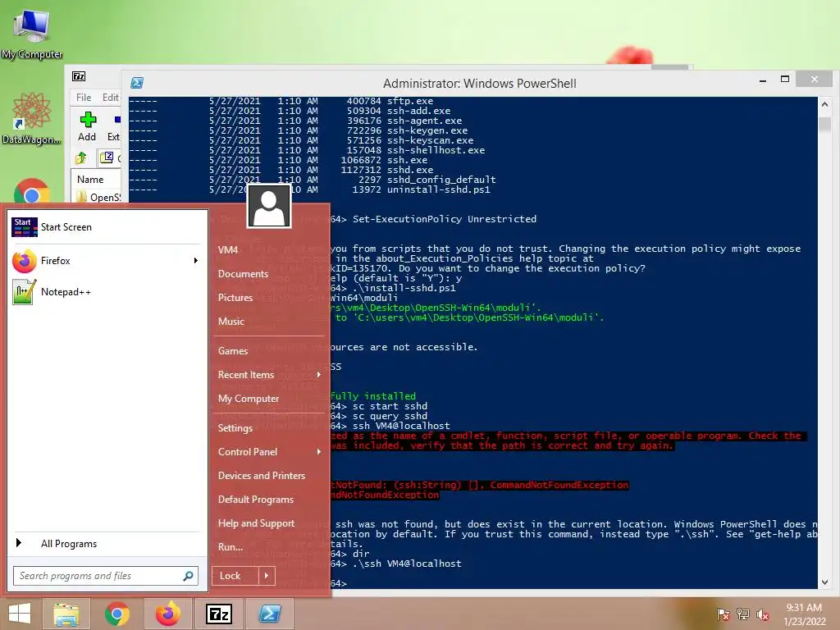Viewport: 840px width, 630px height.
Task: Open the Run... dialog
Action: pos(230,547)
